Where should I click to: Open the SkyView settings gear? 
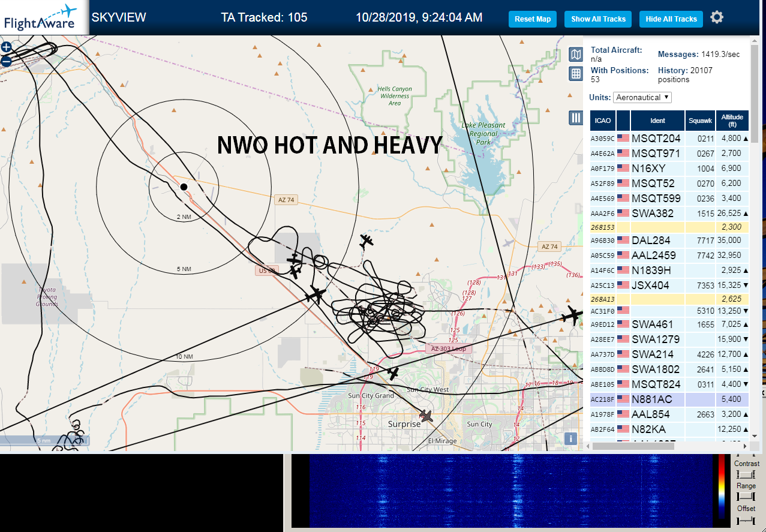717,17
